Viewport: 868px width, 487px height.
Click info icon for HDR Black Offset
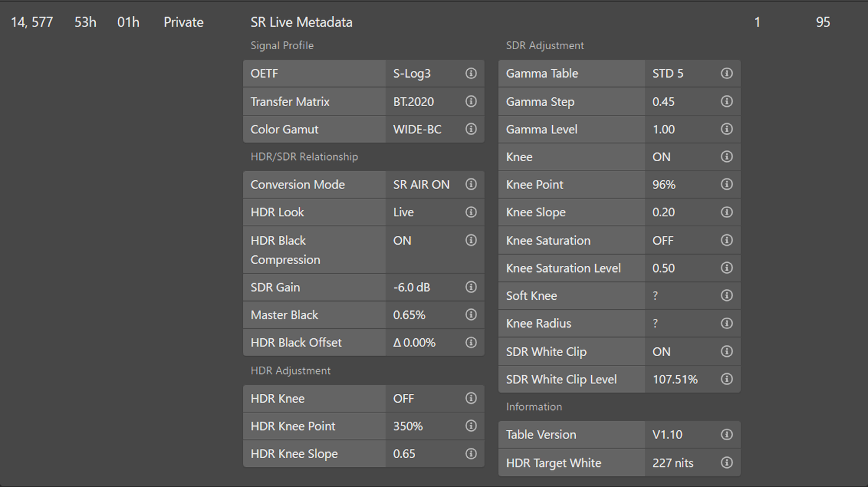point(471,342)
